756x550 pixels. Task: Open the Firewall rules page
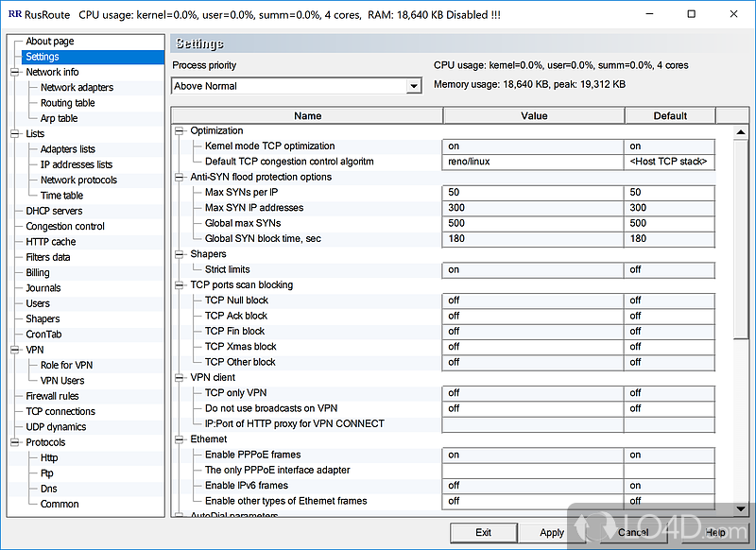[52, 396]
